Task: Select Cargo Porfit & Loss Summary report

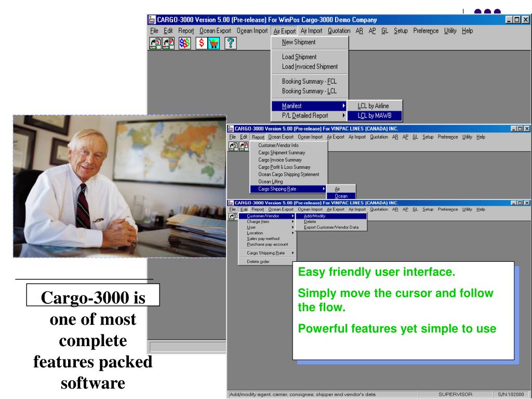Action: pyautogui.click(x=288, y=167)
